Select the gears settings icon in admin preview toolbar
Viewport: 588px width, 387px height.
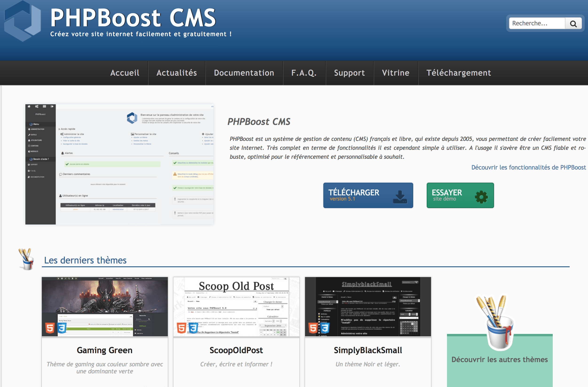click(x=37, y=107)
